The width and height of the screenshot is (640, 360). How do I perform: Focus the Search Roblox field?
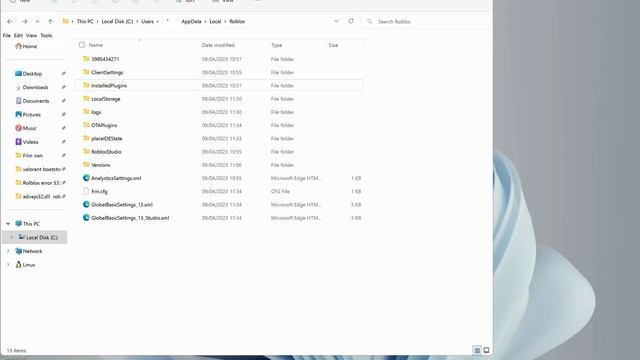click(x=425, y=22)
